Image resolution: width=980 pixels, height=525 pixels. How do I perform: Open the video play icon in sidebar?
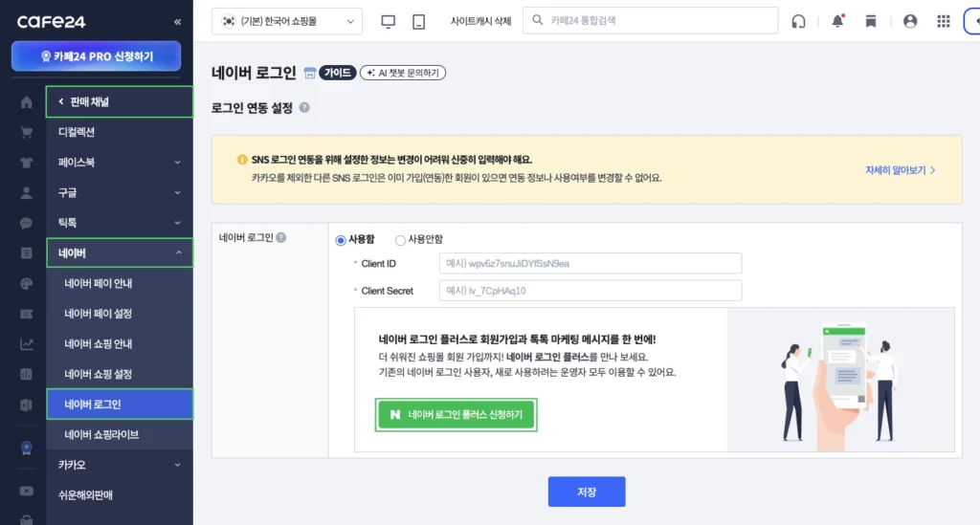26,492
